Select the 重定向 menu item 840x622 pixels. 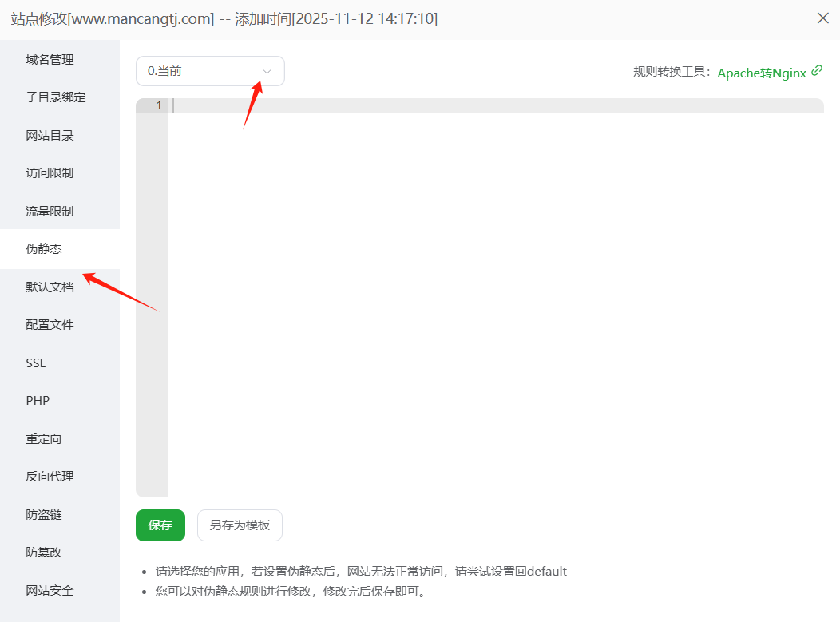pyautogui.click(x=44, y=439)
